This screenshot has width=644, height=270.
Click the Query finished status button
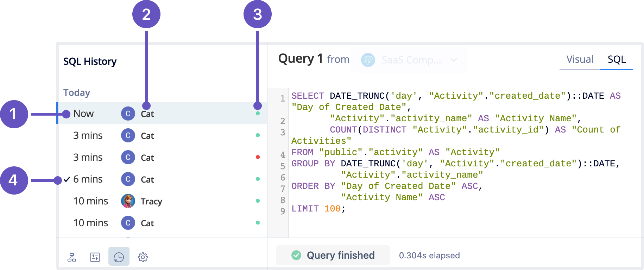pyautogui.click(x=333, y=255)
